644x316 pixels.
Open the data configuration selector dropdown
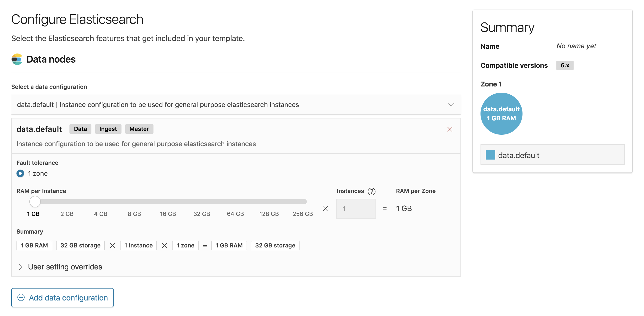click(236, 104)
